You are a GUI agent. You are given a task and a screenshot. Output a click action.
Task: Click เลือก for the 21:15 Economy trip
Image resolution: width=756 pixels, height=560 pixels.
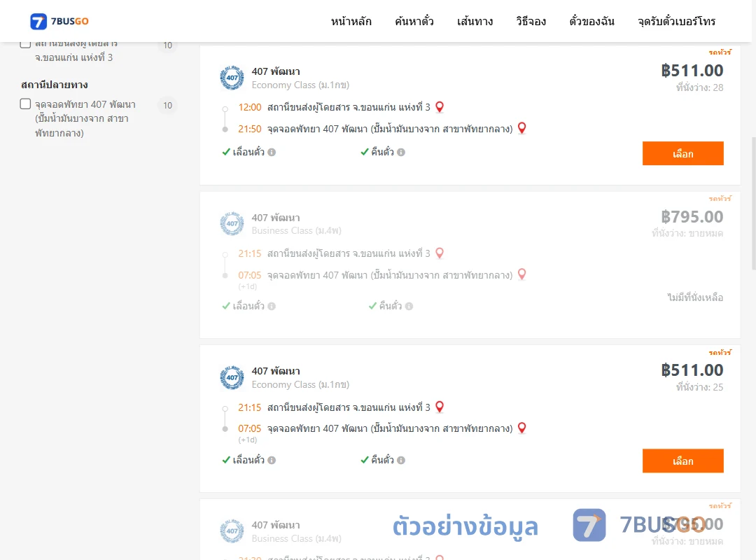point(682,461)
